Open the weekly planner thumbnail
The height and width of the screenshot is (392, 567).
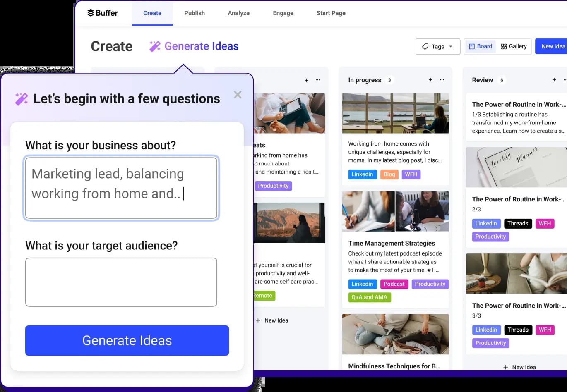[x=516, y=167]
